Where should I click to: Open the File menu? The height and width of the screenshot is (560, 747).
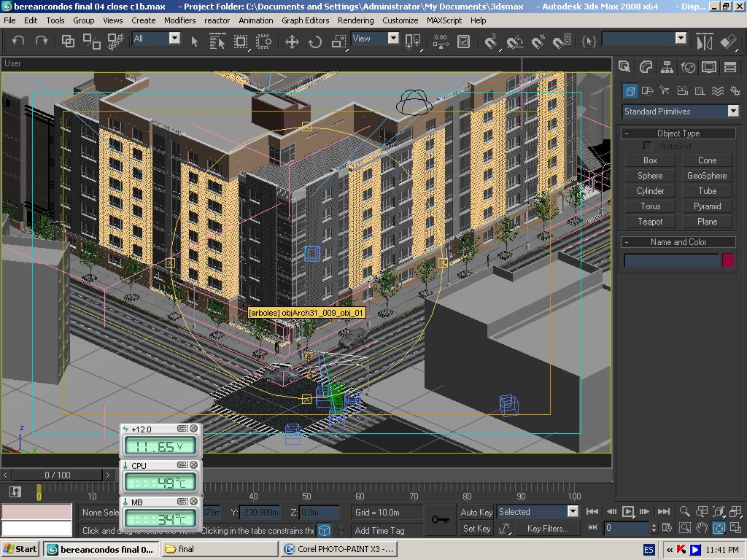(x=9, y=20)
